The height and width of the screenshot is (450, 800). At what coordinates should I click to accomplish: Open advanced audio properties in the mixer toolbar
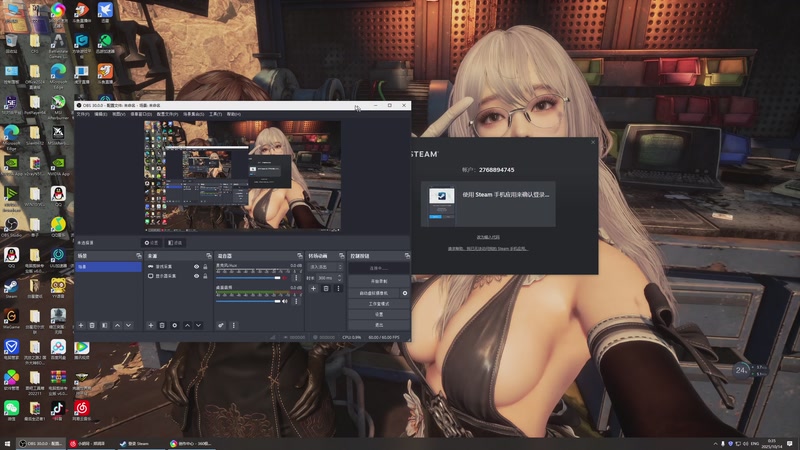tap(221, 325)
